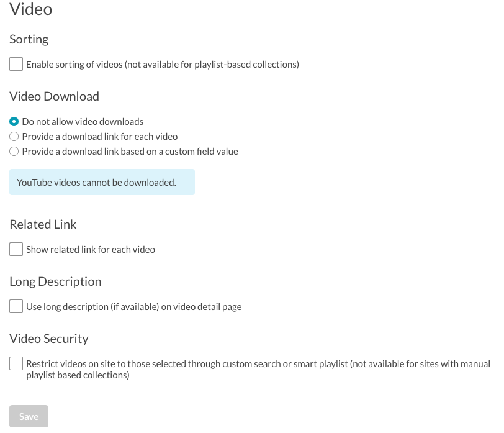Enable sorting of videos checkbox
The image size is (504, 433).
pos(16,64)
